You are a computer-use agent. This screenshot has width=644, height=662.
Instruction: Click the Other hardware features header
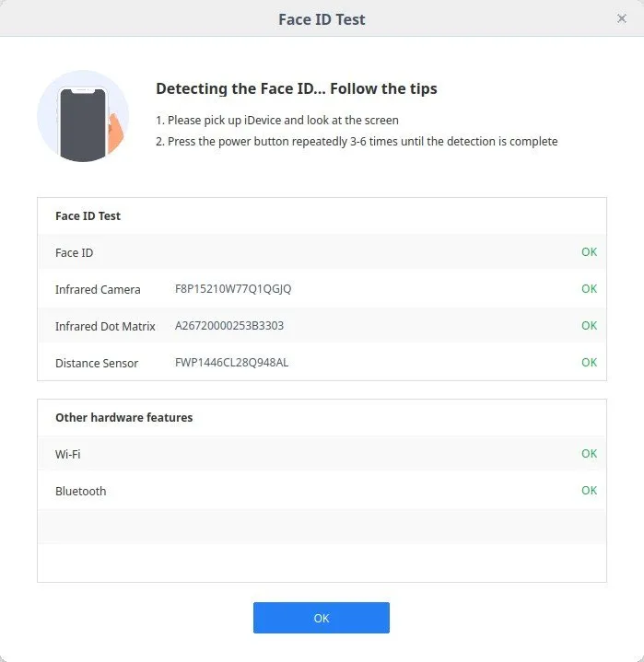[x=123, y=417]
